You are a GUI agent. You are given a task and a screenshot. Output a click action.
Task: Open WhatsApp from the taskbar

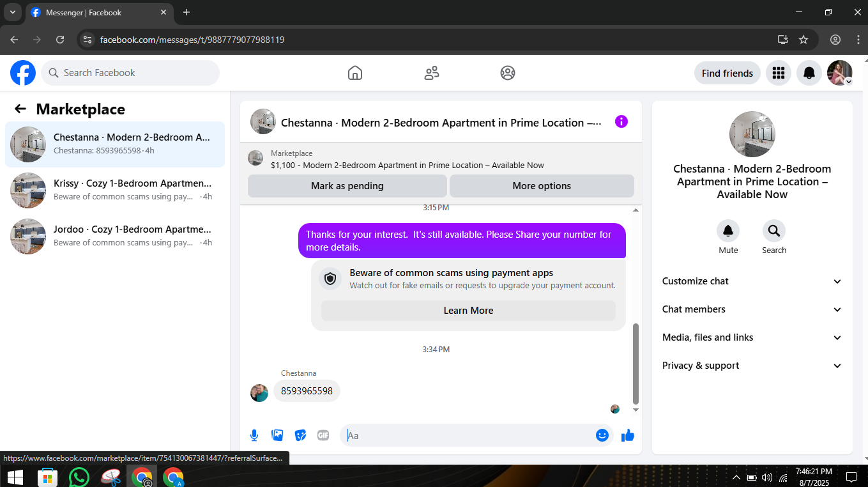79,477
